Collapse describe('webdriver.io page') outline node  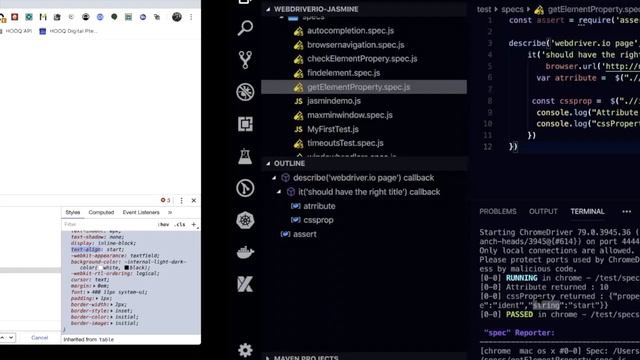click(274, 178)
